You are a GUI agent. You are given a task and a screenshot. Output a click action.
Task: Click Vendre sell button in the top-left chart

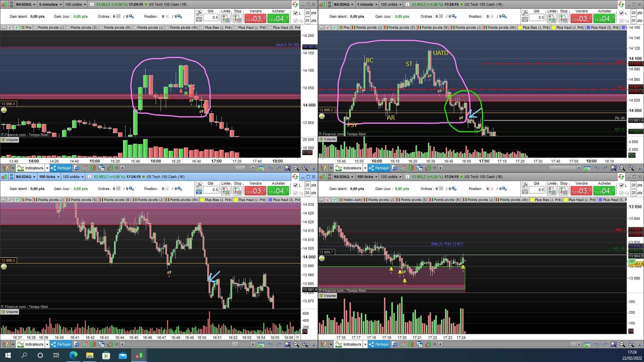click(255, 18)
